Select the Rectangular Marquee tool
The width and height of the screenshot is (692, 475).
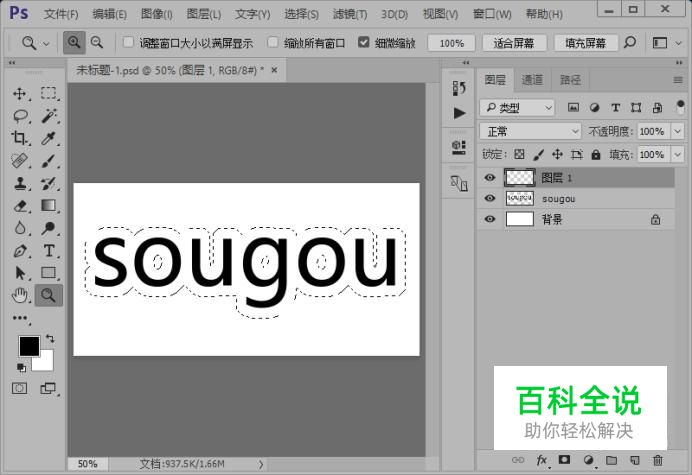click(x=49, y=93)
